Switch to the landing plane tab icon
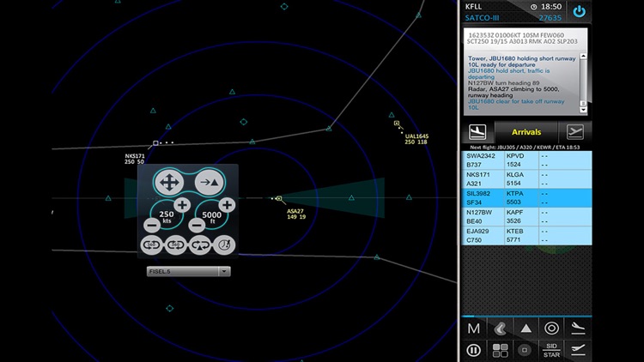The image size is (644, 362). [477, 132]
